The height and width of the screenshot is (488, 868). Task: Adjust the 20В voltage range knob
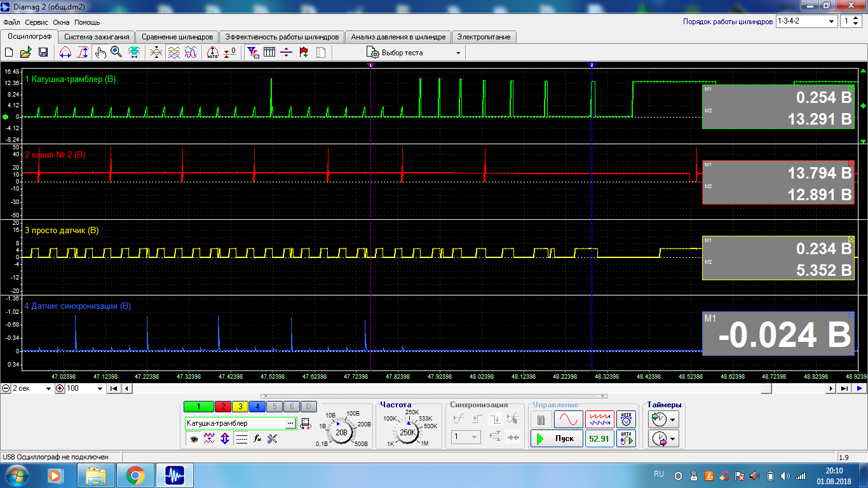click(342, 432)
